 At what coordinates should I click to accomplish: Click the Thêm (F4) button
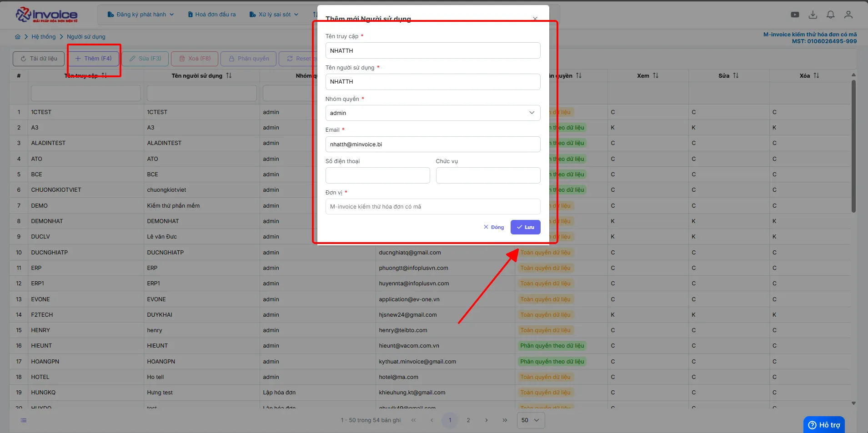93,59
